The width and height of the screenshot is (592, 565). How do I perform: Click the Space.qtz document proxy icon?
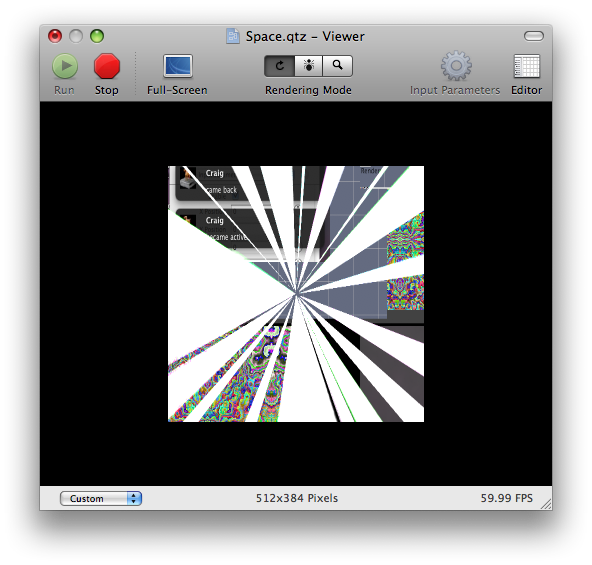tap(233, 36)
